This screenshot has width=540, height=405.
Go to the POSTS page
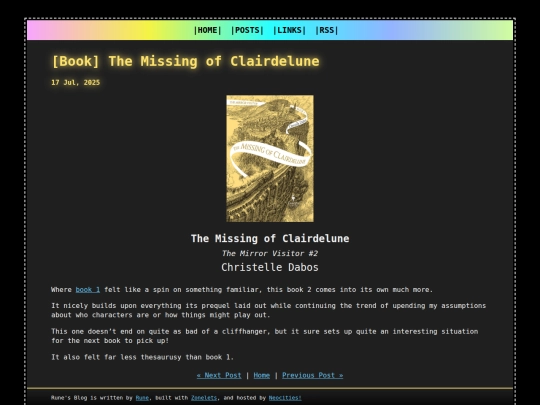(x=247, y=30)
